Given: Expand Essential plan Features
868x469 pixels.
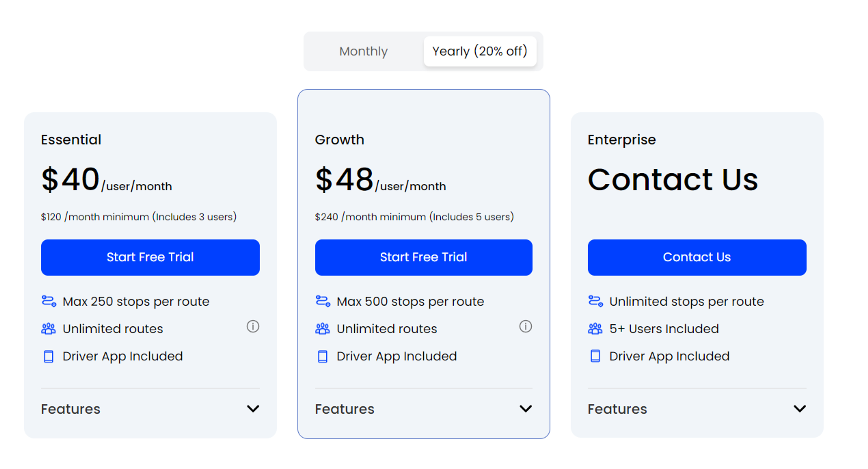Looking at the screenshot, I should pyautogui.click(x=150, y=409).
